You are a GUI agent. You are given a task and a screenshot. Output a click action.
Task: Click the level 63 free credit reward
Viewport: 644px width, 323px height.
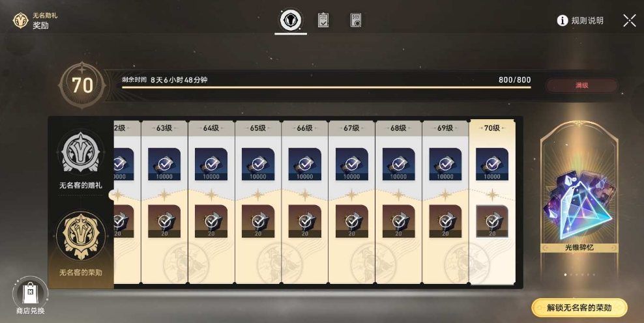tap(164, 164)
